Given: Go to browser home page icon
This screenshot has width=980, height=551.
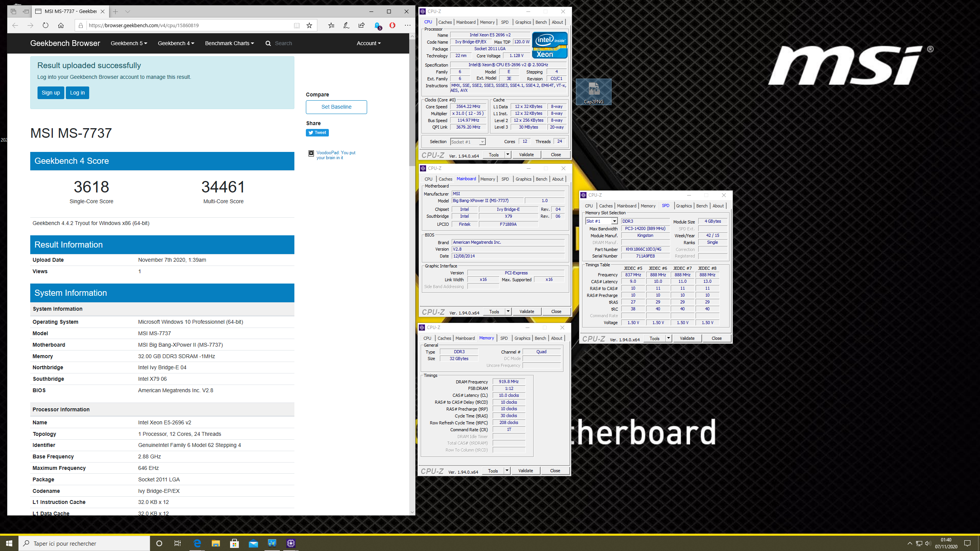Looking at the screenshot, I should coord(61,25).
